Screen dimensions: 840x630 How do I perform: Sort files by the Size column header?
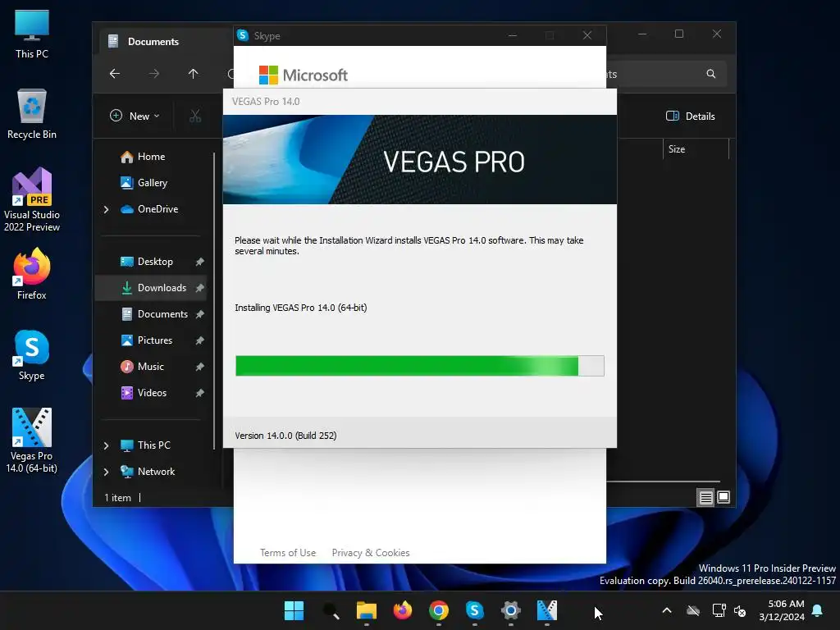click(x=696, y=149)
